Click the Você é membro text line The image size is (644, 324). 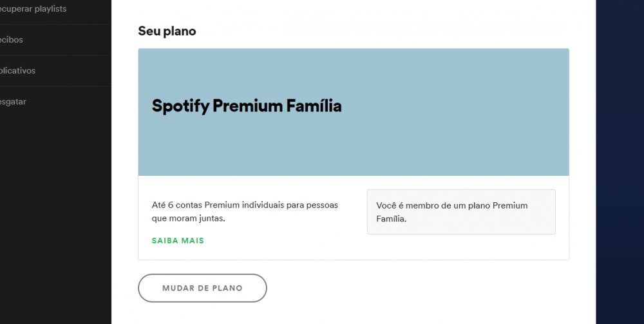tap(452, 205)
